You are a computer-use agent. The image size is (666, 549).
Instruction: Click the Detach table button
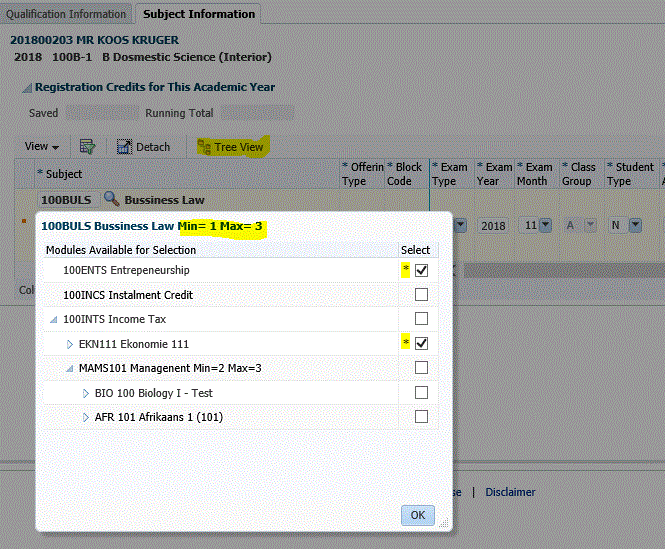pos(143,147)
